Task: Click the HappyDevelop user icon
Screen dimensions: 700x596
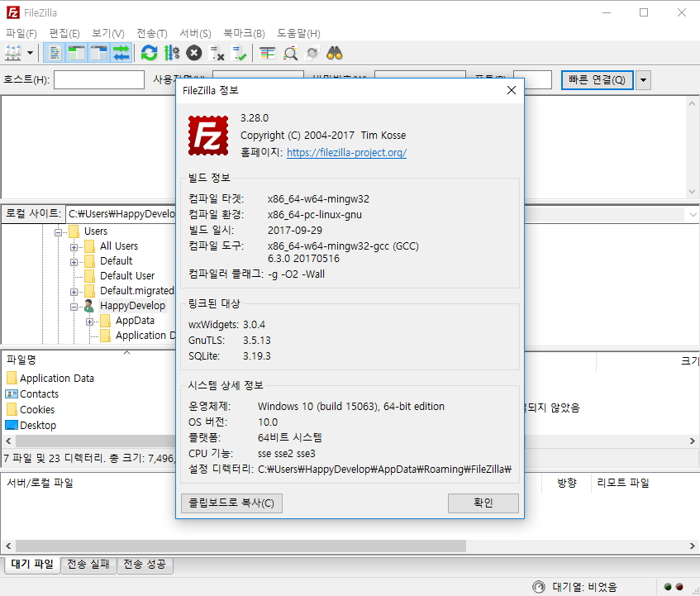Action: click(89, 306)
